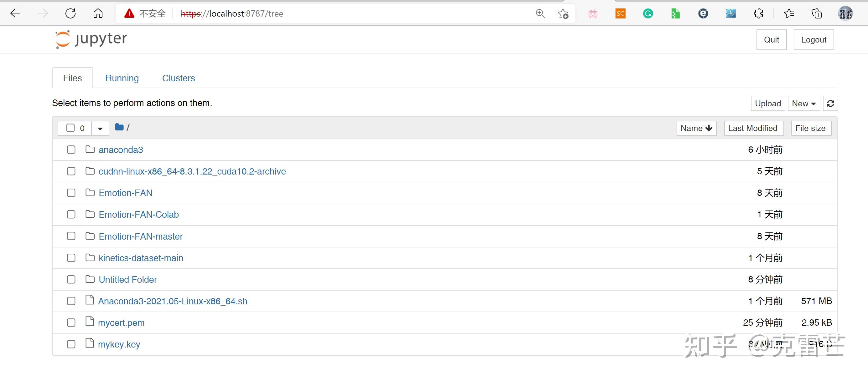Click the root folder breadcrumb icon

(119, 127)
